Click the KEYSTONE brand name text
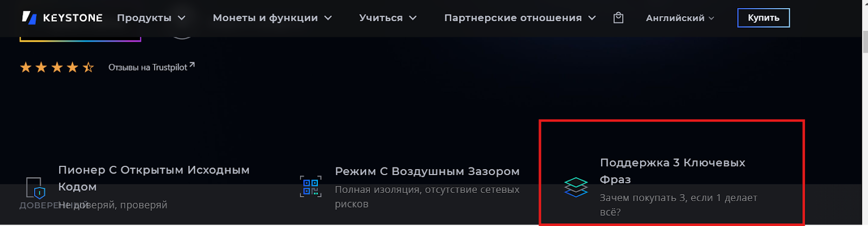This screenshot has height=226, width=868. pyautogui.click(x=73, y=18)
